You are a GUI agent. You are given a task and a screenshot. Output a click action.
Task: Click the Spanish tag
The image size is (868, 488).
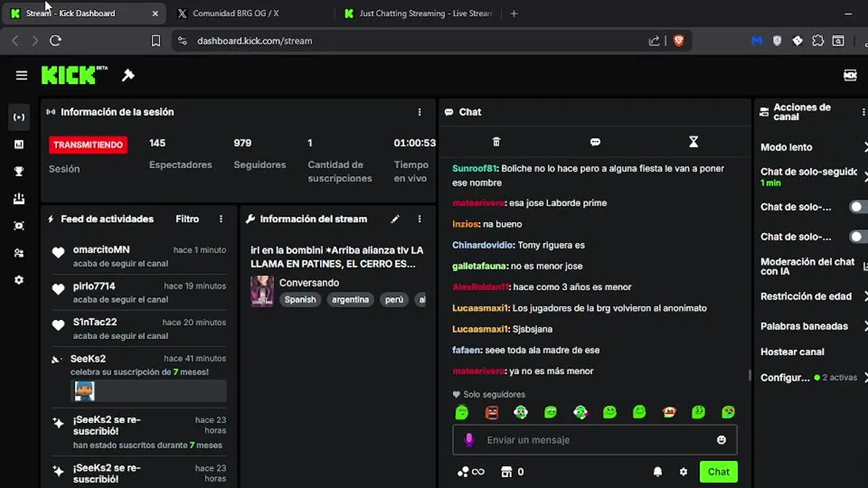click(300, 300)
